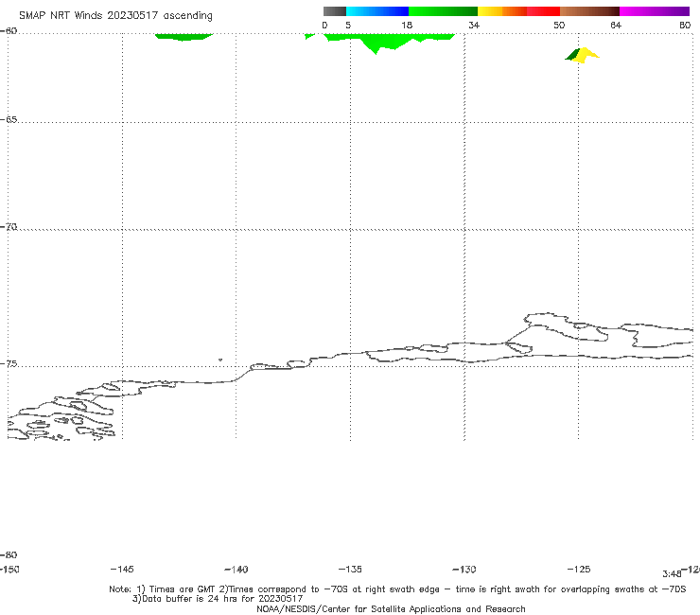Click the latitude label -75
This screenshot has height=615, width=700.
click(9, 364)
